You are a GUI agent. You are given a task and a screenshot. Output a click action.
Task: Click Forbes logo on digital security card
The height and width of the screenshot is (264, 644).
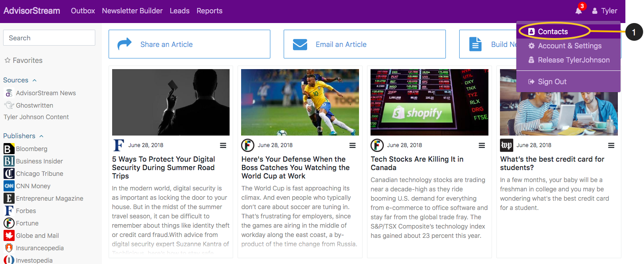click(119, 145)
